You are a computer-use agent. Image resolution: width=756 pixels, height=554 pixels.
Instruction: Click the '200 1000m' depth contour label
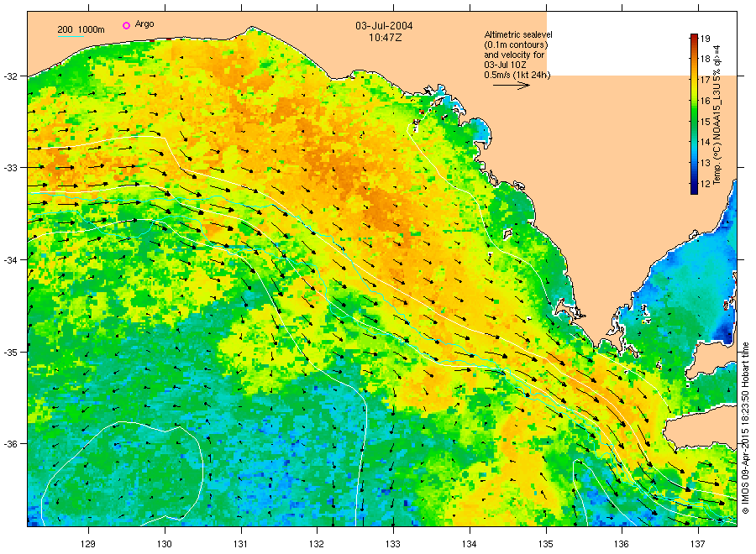(81, 29)
